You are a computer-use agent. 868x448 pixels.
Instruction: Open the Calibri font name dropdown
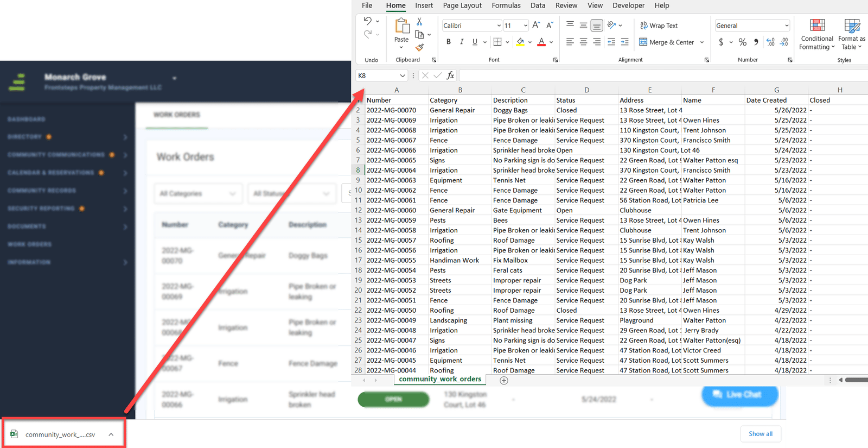click(499, 26)
